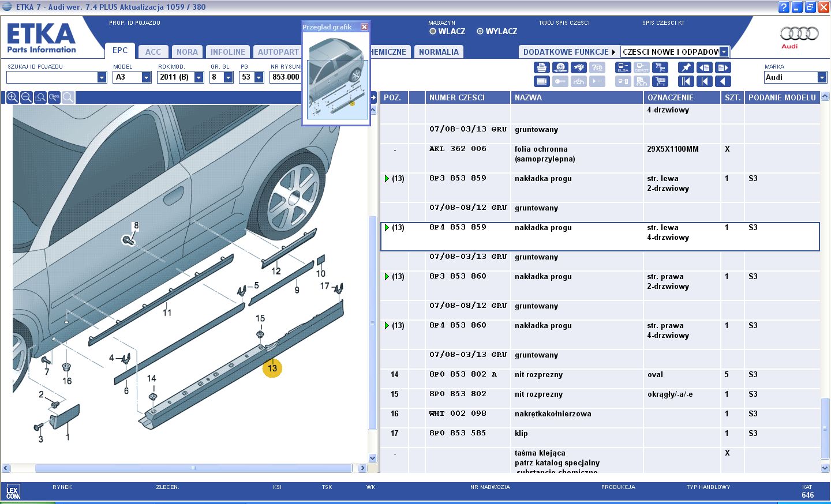The height and width of the screenshot is (504, 831).
Task: Click the parts list scrollbar up arrow
Action: click(x=825, y=96)
